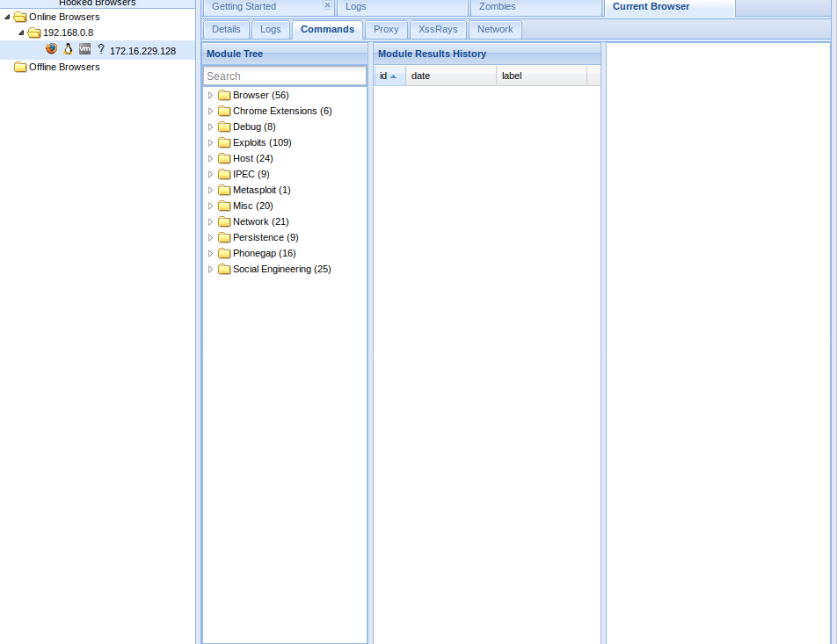
Task: Expand the Metasploit (1) module category
Action: point(210,190)
